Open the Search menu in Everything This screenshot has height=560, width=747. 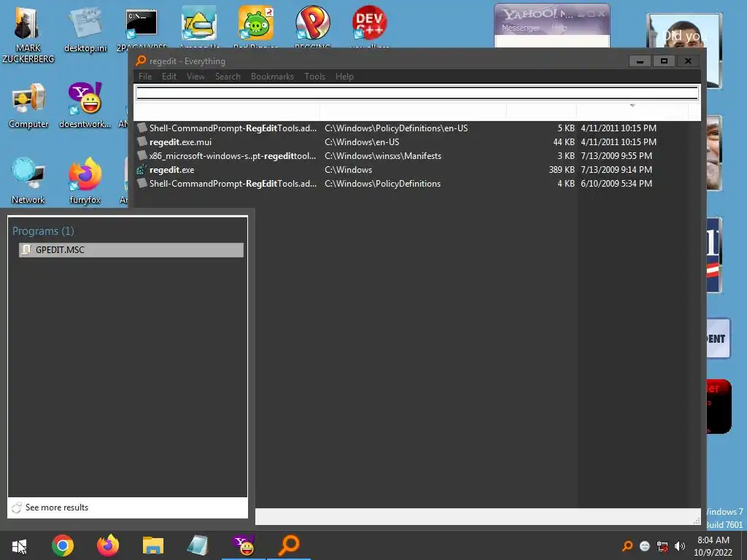click(228, 76)
